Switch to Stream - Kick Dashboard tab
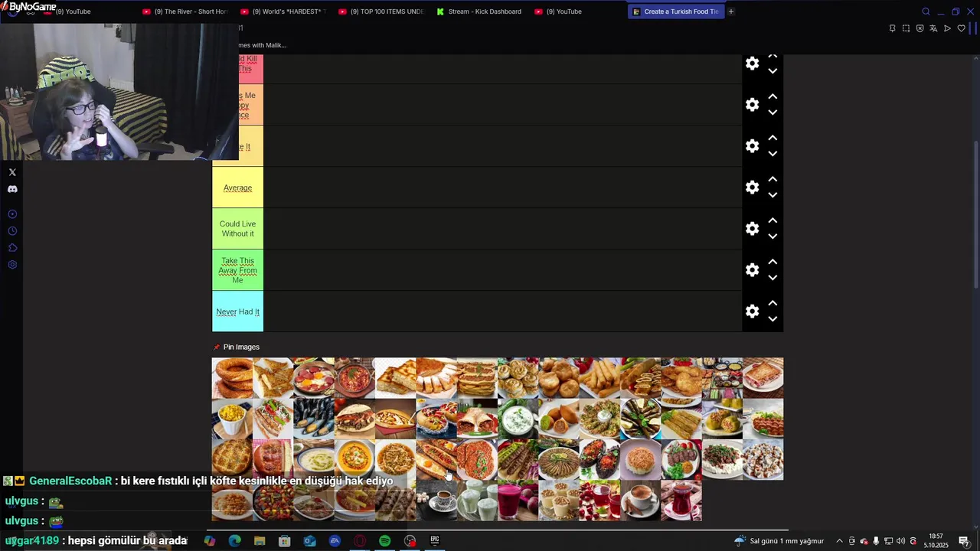This screenshot has height=551, width=980. [479, 11]
